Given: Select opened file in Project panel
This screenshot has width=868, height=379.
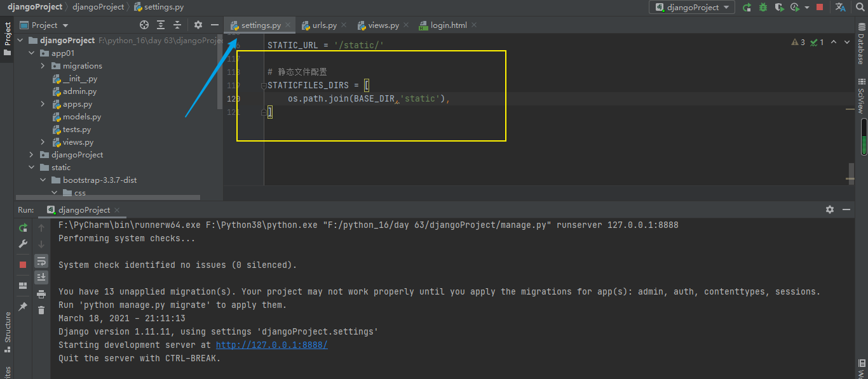Looking at the screenshot, I should [144, 25].
